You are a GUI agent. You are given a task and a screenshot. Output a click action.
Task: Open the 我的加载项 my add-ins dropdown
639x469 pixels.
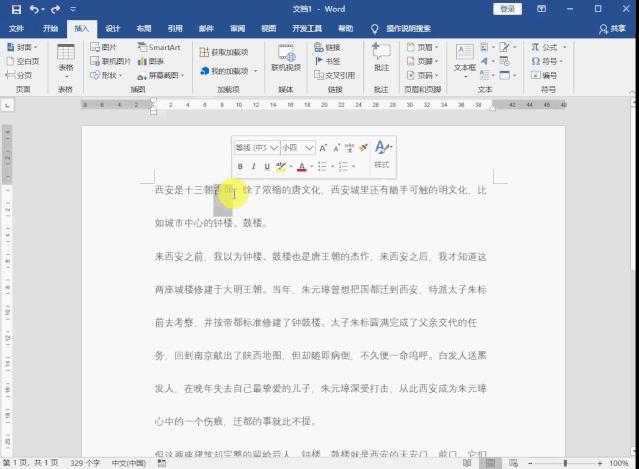pos(229,71)
